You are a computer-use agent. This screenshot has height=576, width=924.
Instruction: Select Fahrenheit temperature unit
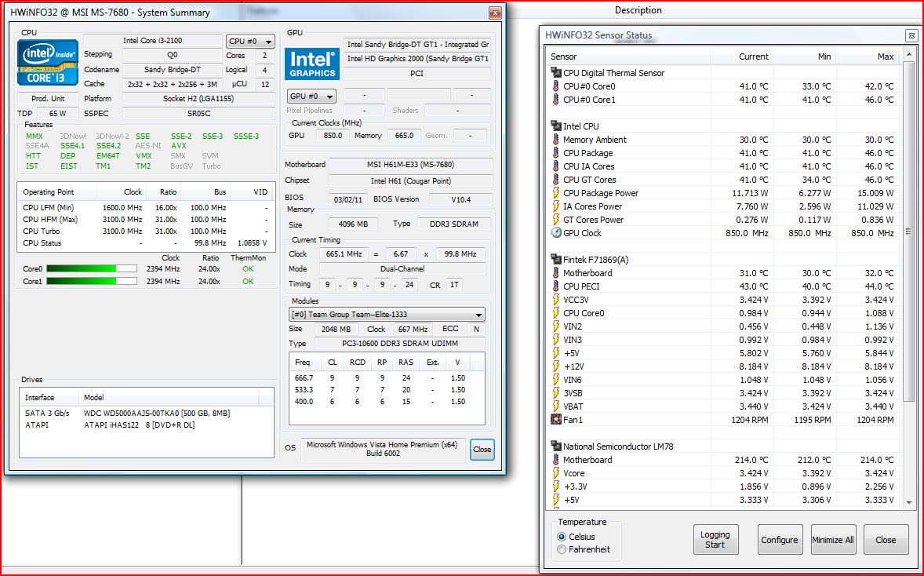pos(562,549)
